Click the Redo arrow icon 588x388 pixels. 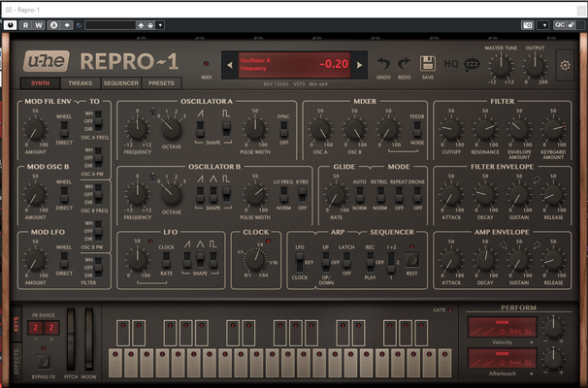point(406,64)
